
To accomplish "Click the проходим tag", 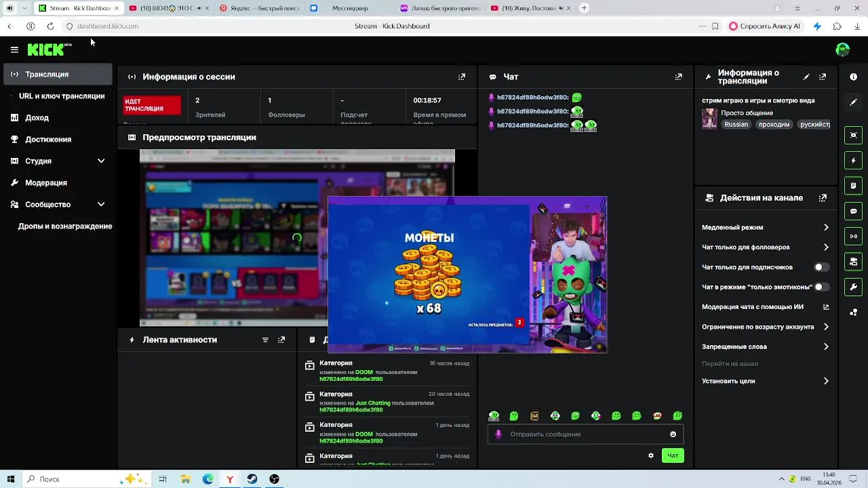I will (774, 125).
